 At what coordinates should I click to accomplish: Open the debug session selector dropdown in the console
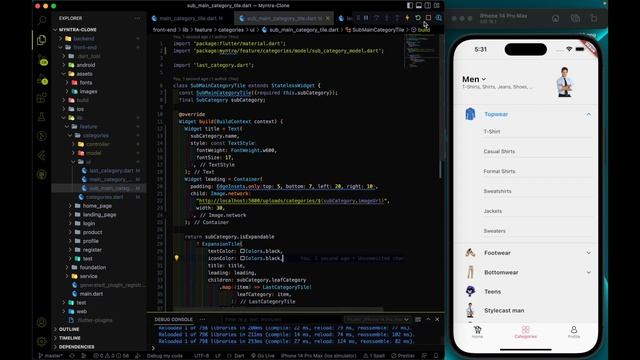point(377,319)
